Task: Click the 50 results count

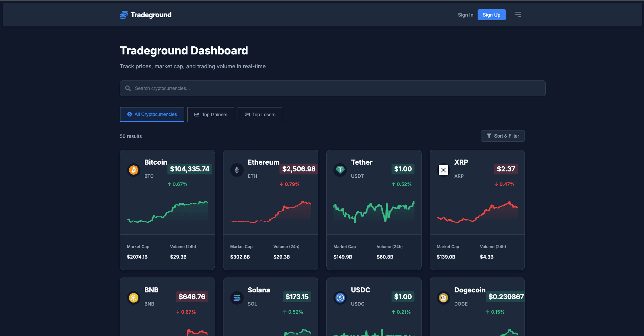Action: [131, 136]
